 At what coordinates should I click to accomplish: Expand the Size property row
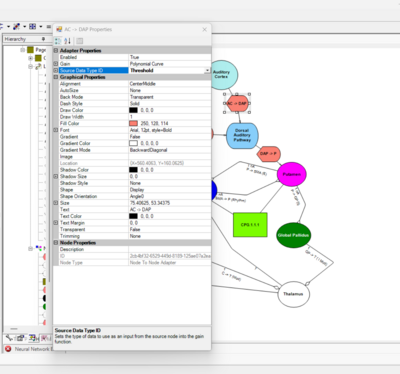[56, 203]
